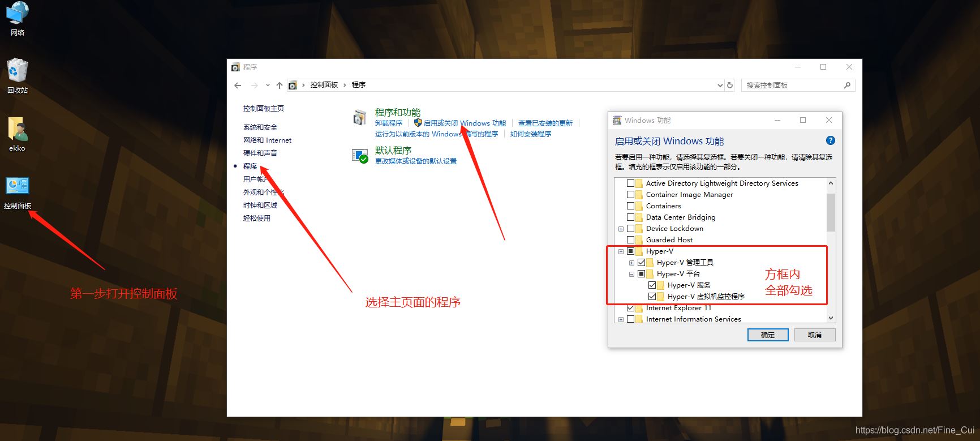Open the 控制面板 desktop shortcut icon
Image resolution: width=980 pixels, height=441 pixels.
pos(17,186)
